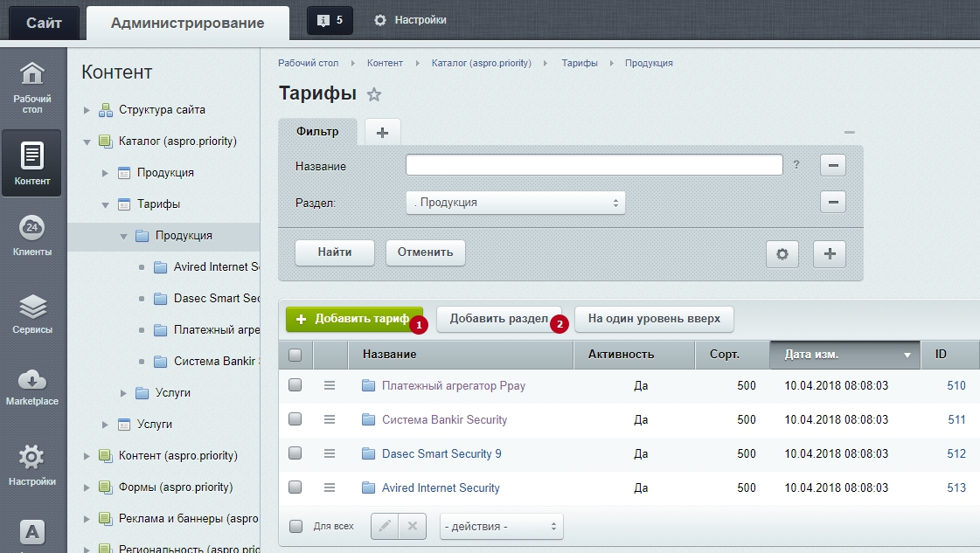Screen dimensions: 980x553
Task: Switch to the Администрирование tab
Action: click(187, 23)
